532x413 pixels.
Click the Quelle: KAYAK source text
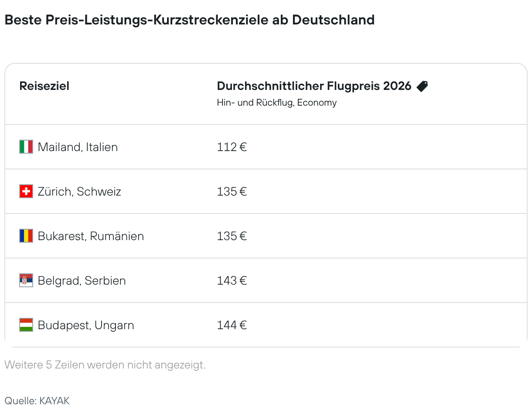click(37, 401)
